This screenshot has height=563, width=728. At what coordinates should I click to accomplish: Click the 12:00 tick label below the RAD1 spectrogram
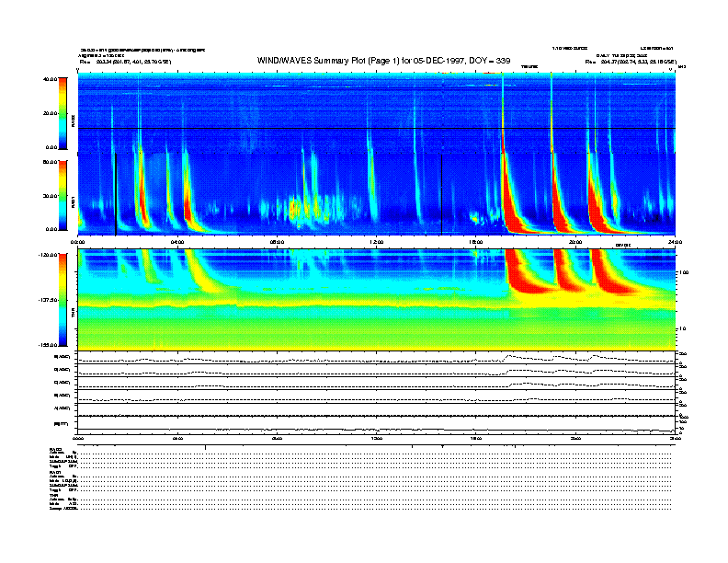[x=376, y=242]
